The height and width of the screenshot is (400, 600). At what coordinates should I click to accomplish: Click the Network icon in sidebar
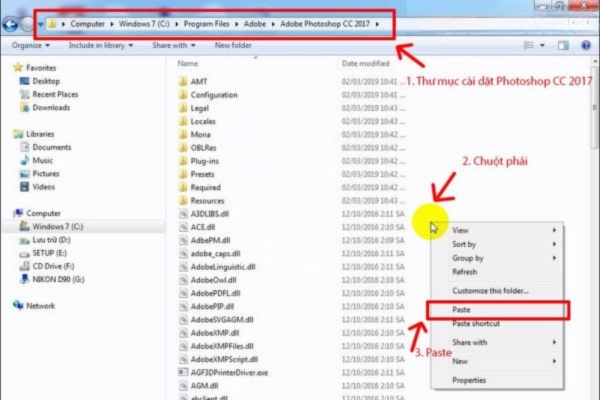[19, 306]
